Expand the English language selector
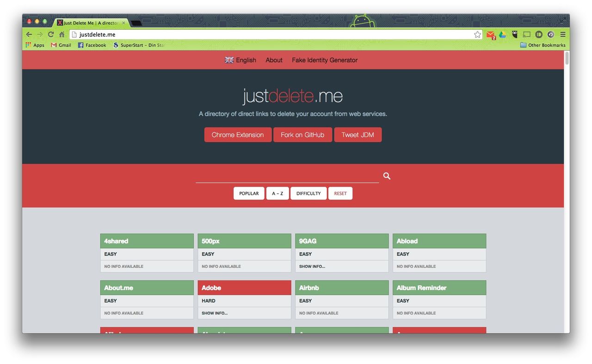 pyautogui.click(x=240, y=60)
